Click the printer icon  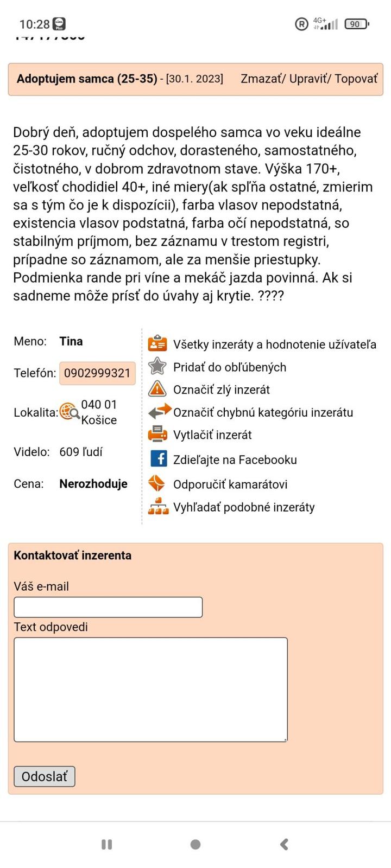pyautogui.click(x=158, y=434)
